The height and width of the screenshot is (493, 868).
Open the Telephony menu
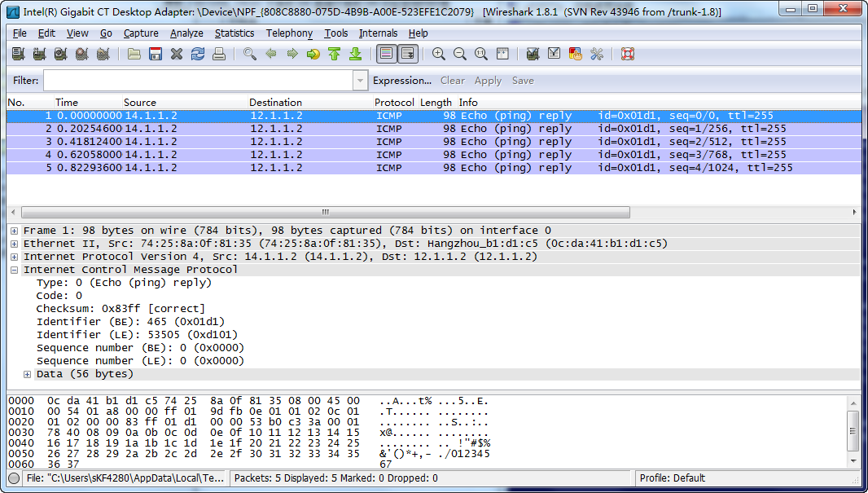point(289,33)
